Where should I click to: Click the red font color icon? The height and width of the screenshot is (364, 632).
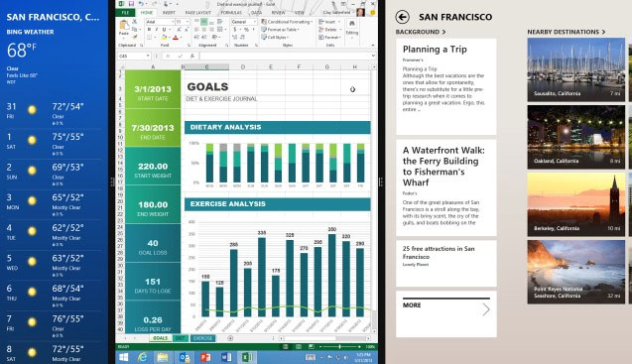[x=176, y=38]
